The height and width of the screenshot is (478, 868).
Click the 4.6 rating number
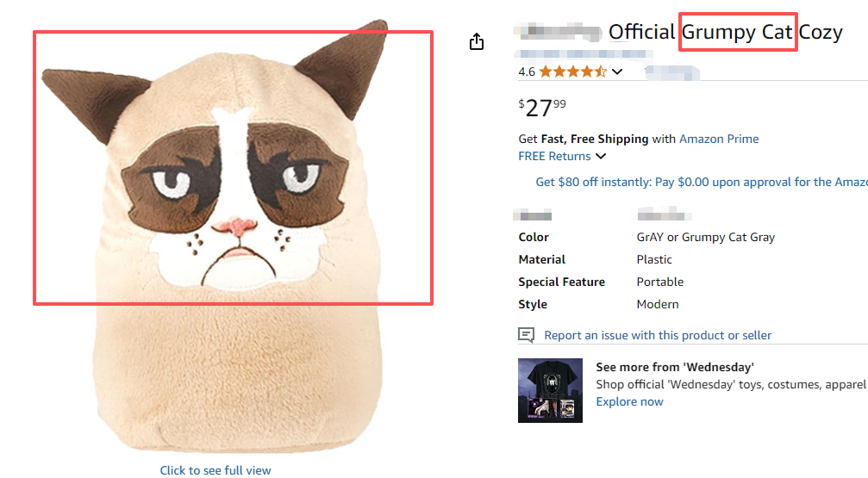click(x=527, y=72)
